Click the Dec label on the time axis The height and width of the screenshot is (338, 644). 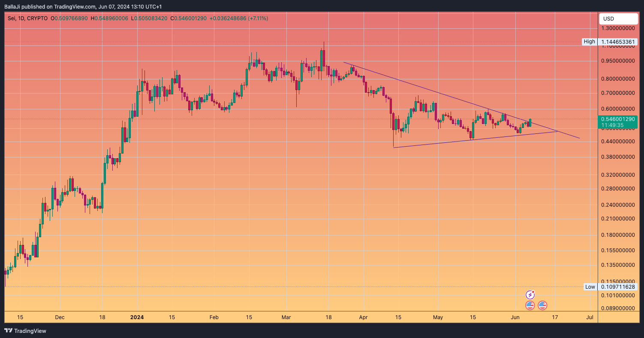tap(60, 317)
